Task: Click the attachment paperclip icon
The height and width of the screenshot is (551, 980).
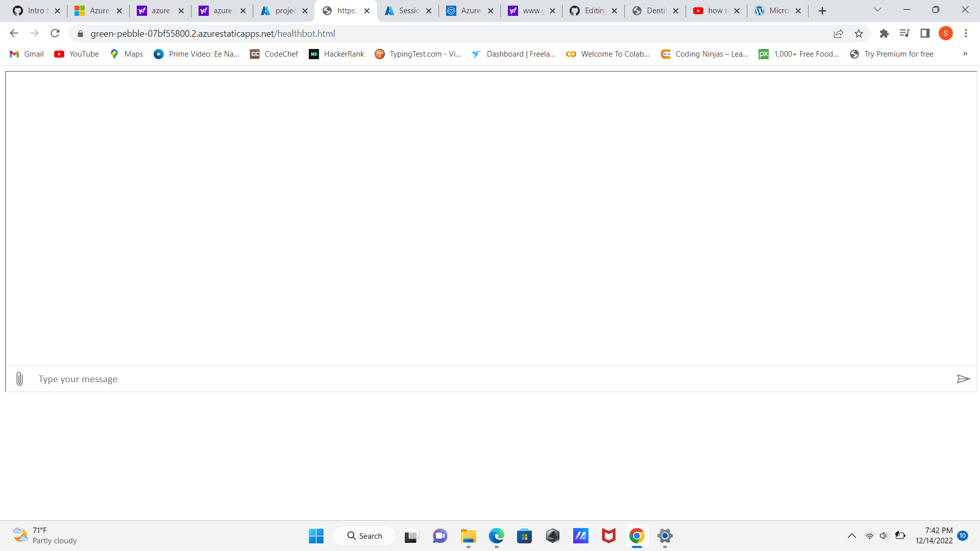Action: 19,379
